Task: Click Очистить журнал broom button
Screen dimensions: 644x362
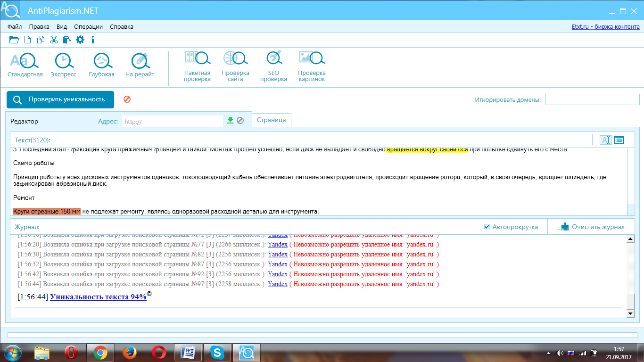Action: (592, 227)
